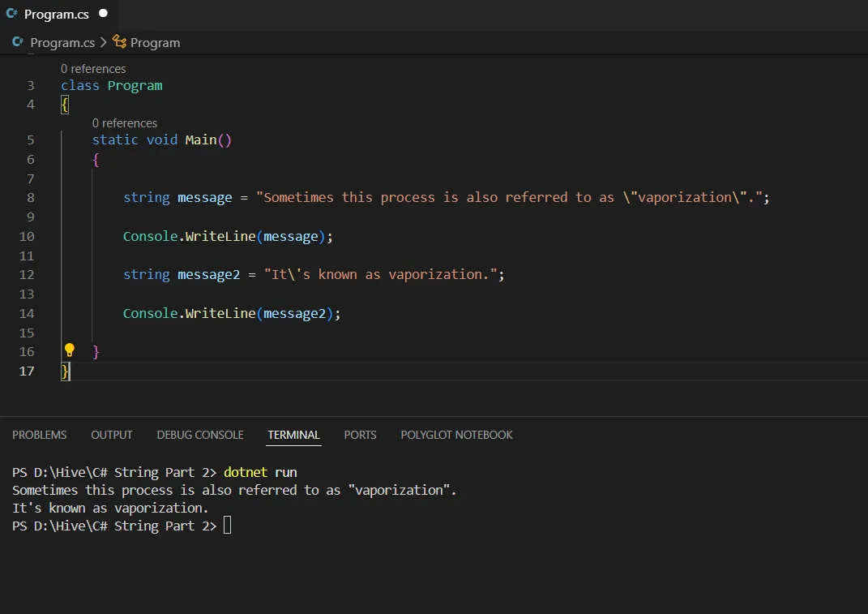868x614 pixels.
Task: Open the POLYGLOT NOTEBOOK tab
Action: pyautogui.click(x=457, y=435)
